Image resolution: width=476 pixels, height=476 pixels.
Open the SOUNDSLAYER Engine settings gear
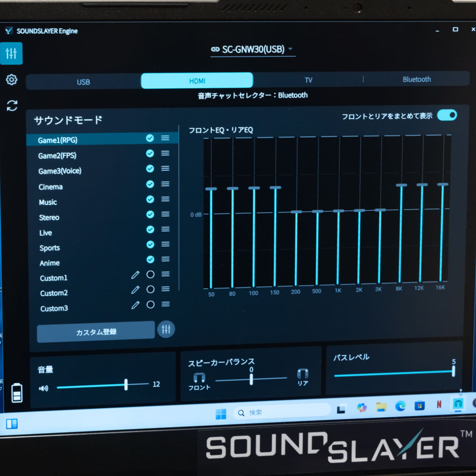(x=12, y=80)
